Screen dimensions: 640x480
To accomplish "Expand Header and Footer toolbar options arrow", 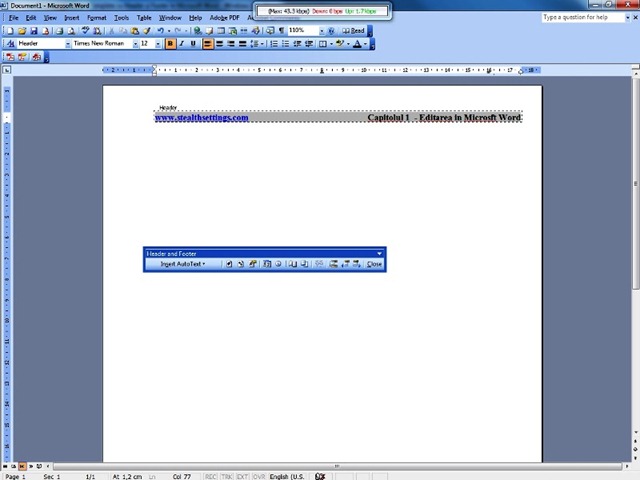I will point(380,253).
